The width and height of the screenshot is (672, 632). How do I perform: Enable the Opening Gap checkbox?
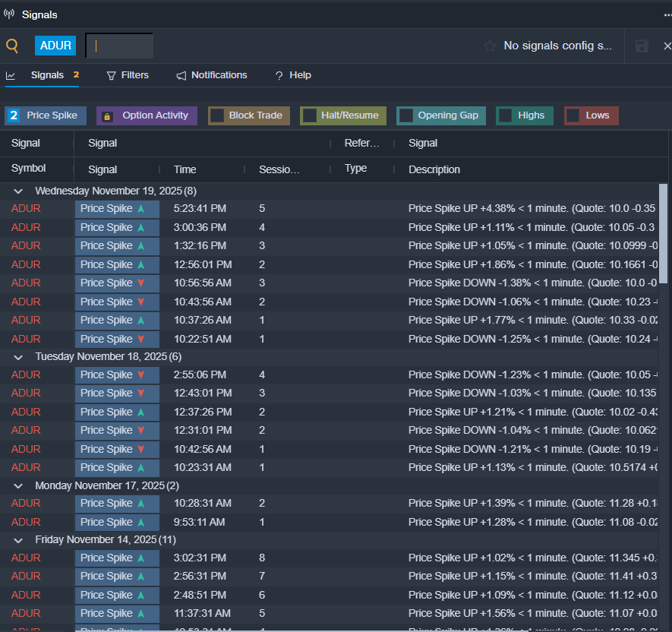[x=406, y=116]
